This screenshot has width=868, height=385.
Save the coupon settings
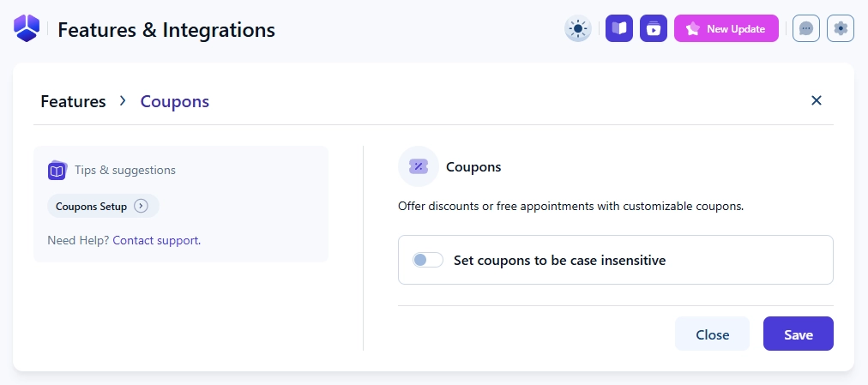coord(798,334)
